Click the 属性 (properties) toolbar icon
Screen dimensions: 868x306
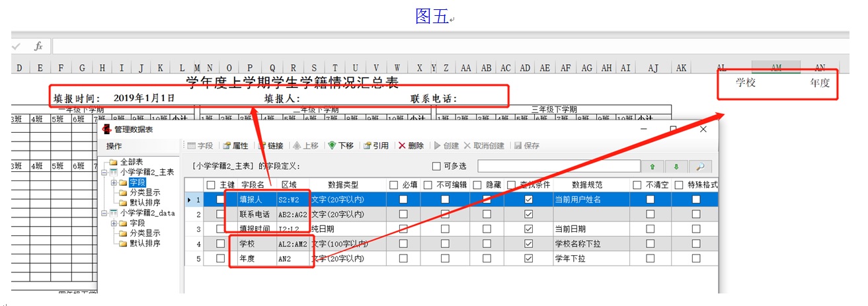click(235, 145)
